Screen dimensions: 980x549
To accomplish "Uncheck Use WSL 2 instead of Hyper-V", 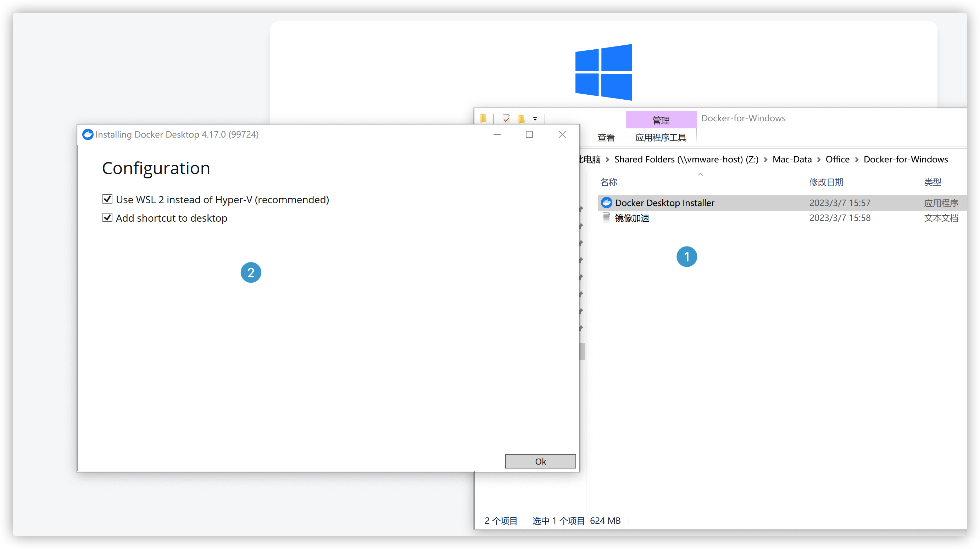I will click(107, 199).
